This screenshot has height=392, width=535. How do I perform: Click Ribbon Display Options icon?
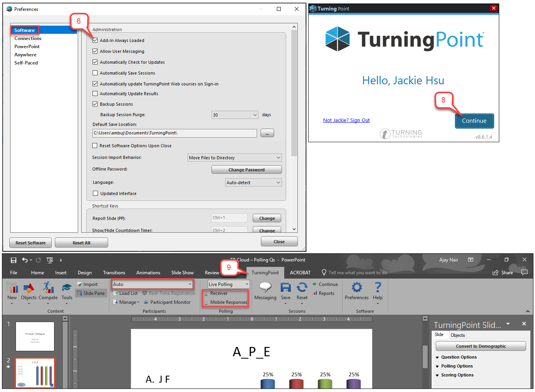(470, 260)
